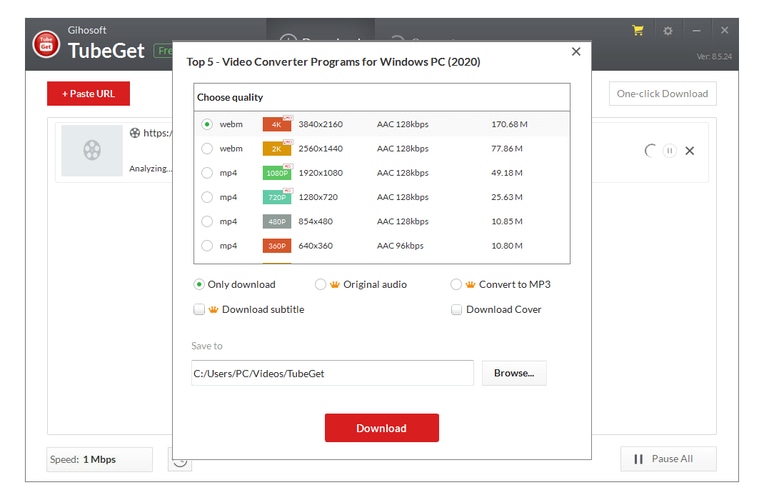
Task: Open settings via the gear icon
Action: point(668,31)
